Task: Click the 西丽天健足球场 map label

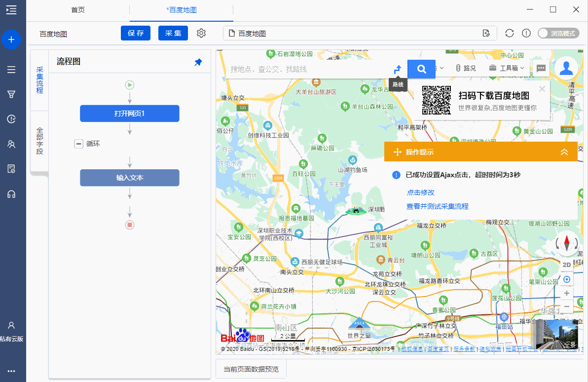Action: (x=322, y=262)
